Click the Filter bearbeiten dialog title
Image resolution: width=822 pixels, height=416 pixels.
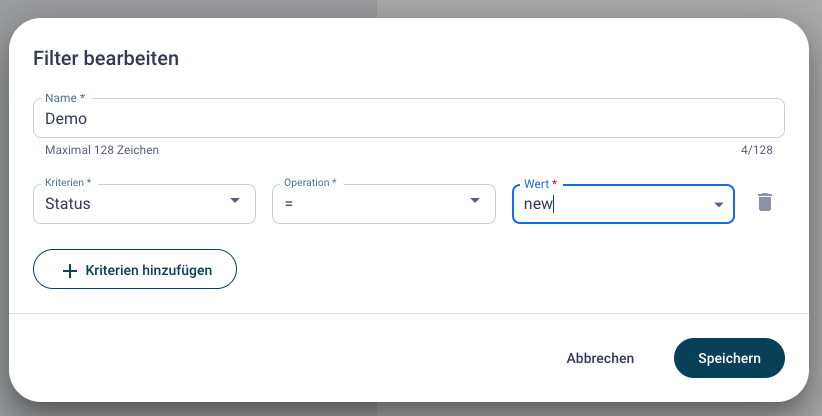(106, 58)
